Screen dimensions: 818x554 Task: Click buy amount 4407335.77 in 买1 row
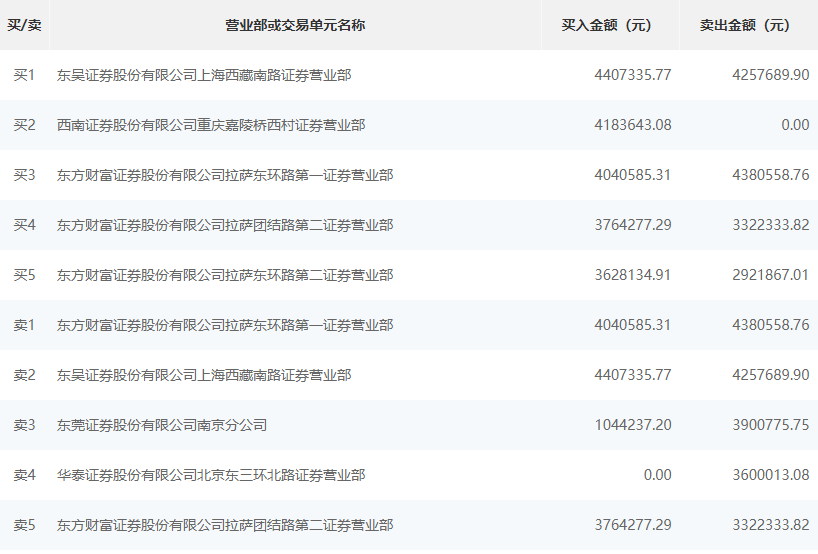(633, 75)
